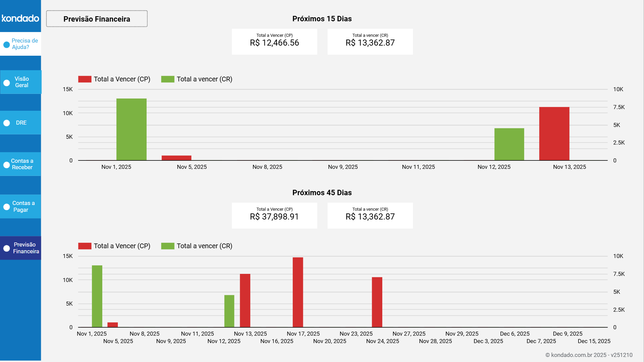Click the R$ 12,466.56 total card

point(274,42)
